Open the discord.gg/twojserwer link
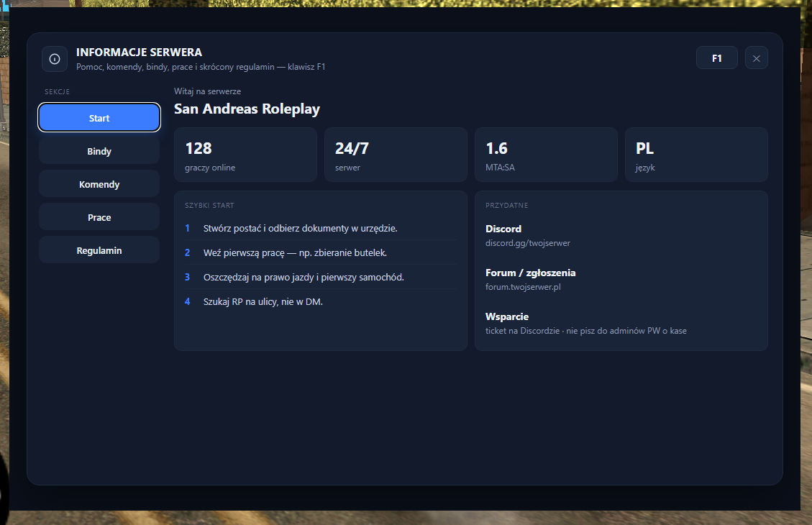 tap(528, 243)
